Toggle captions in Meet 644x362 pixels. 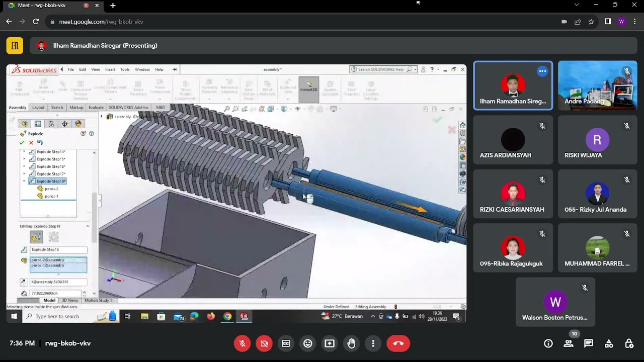[x=286, y=343]
